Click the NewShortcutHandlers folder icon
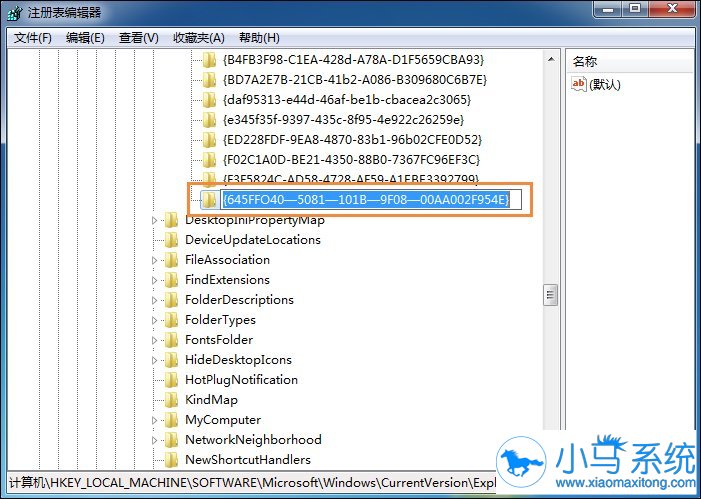Image resolution: width=701 pixels, height=499 pixels. pyautogui.click(x=172, y=460)
